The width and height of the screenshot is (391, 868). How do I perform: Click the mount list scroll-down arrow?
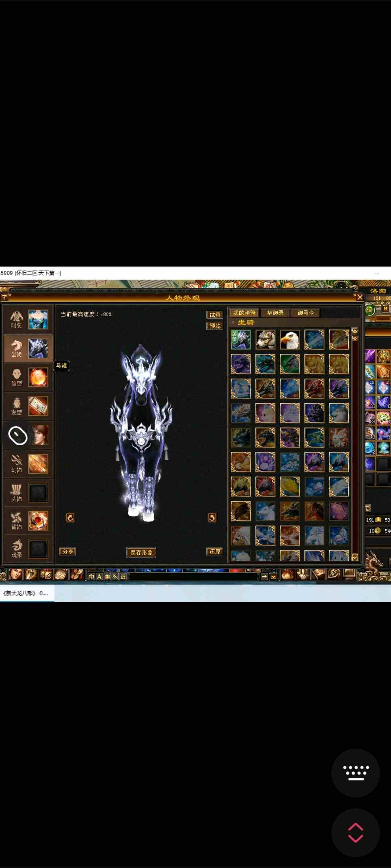click(x=355, y=558)
